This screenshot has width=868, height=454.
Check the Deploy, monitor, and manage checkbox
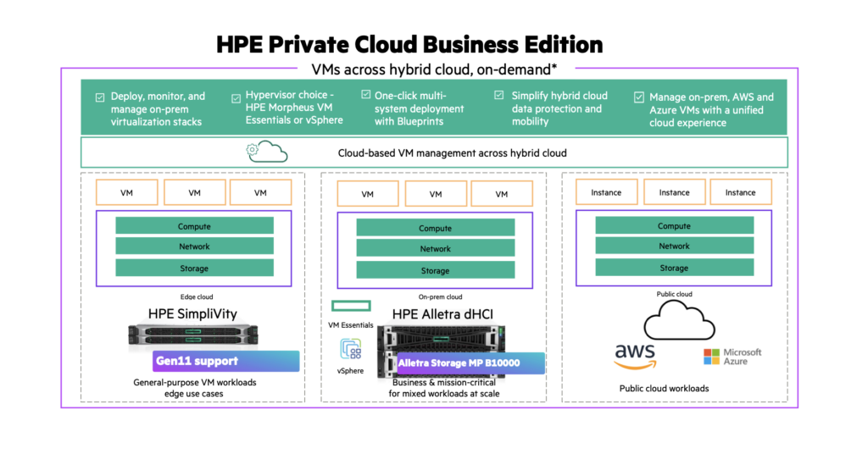tap(100, 97)
